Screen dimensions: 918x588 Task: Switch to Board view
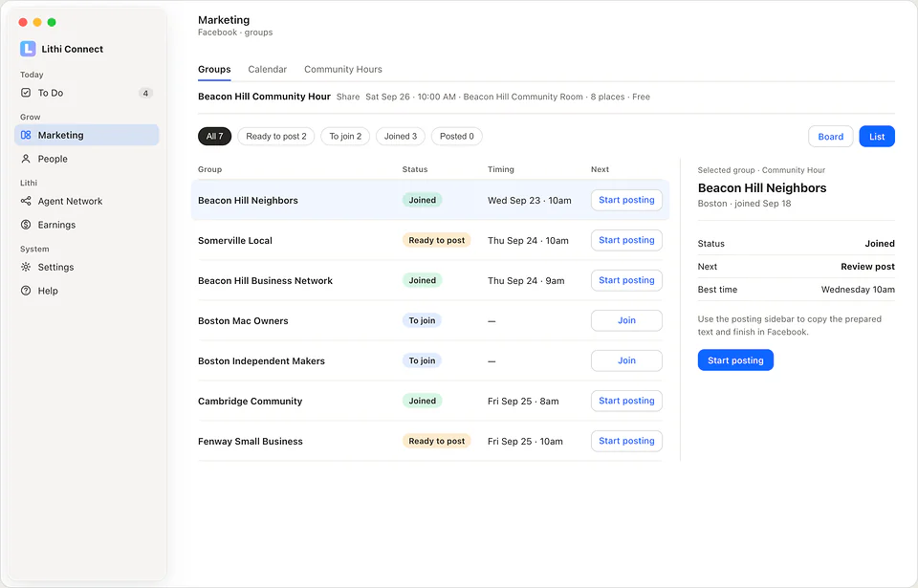click(831, 137)
